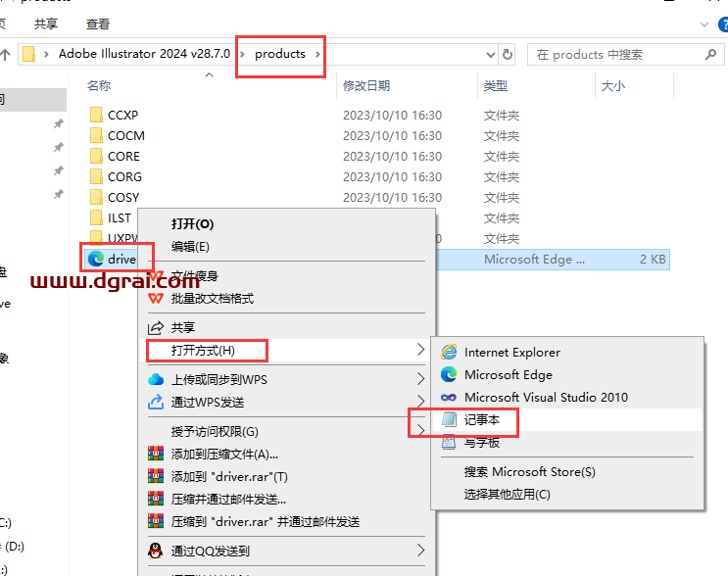The height and width of the screenshot is (576, 728).
Task: Click the 通过WPS发送 send icon
Action: [x=156, y=402]
